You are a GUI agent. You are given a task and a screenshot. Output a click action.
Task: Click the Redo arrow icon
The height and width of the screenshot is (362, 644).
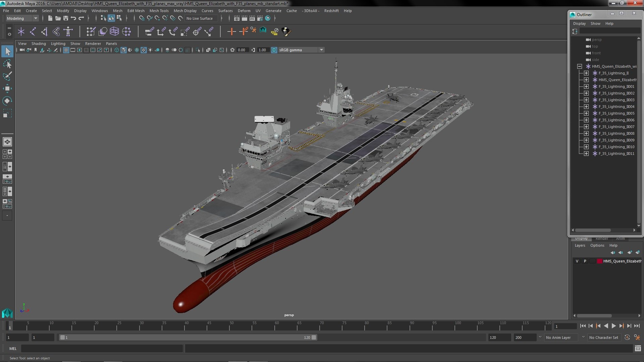81,18
